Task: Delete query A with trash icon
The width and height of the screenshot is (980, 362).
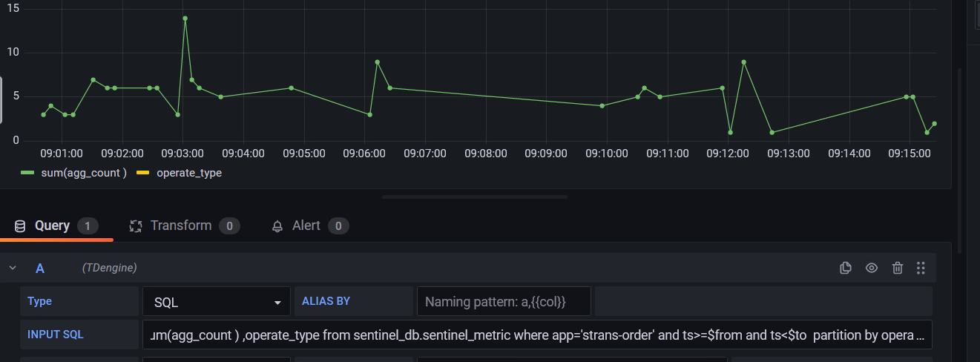Action: [897, 268]
